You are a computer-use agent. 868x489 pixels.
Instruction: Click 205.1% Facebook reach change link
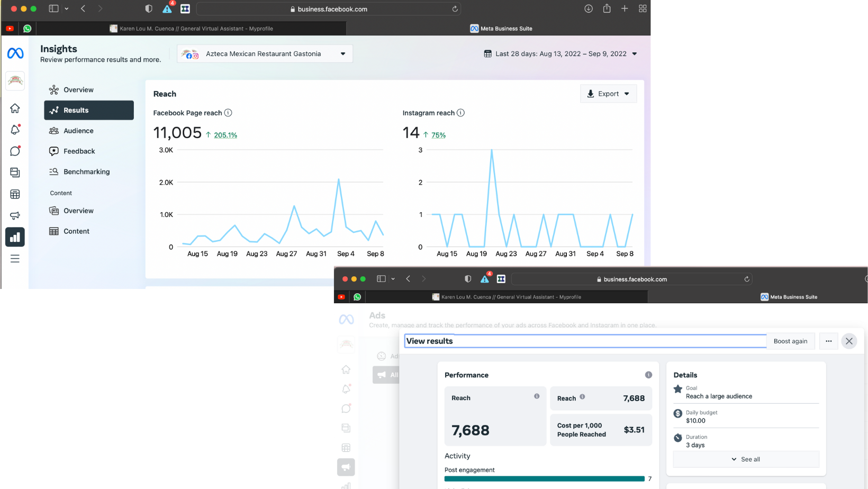[x=225, y=135]
